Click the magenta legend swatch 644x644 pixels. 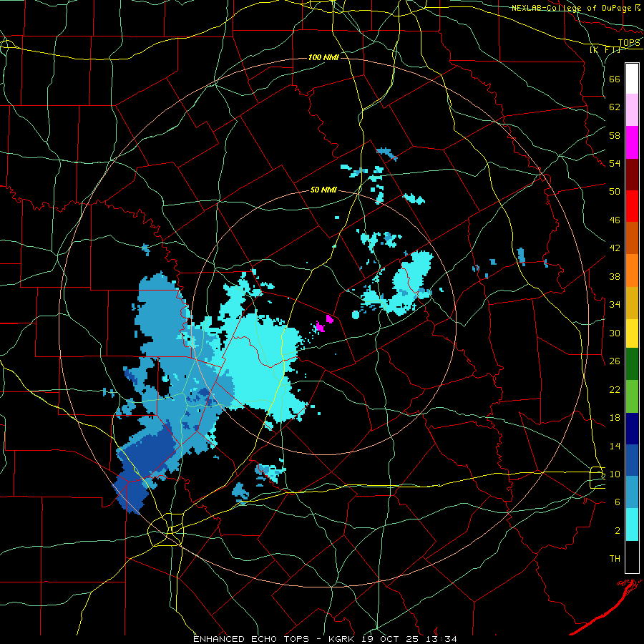coord(632,142)
